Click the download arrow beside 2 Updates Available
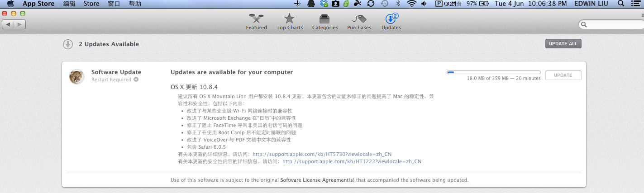The height and width of the screenshot is (193, 644). point(67,44)
